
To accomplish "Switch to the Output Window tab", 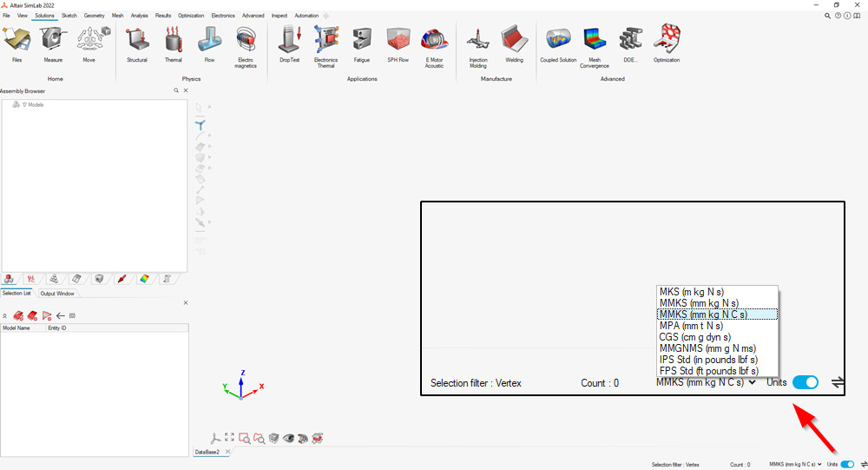I will click(58, 294).
